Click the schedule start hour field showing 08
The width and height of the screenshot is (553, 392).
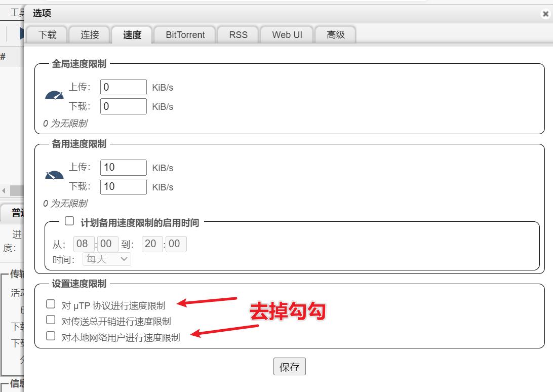(x=84, y=244)
